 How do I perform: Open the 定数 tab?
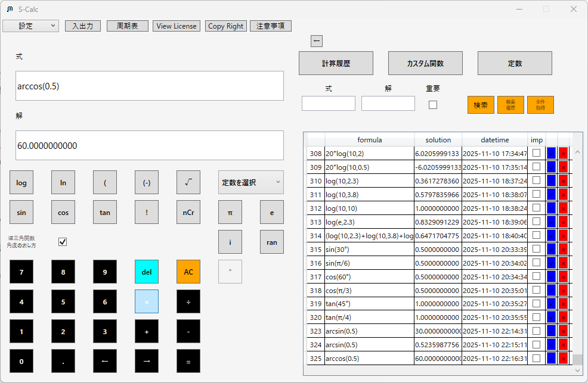[x=514, y=63]
